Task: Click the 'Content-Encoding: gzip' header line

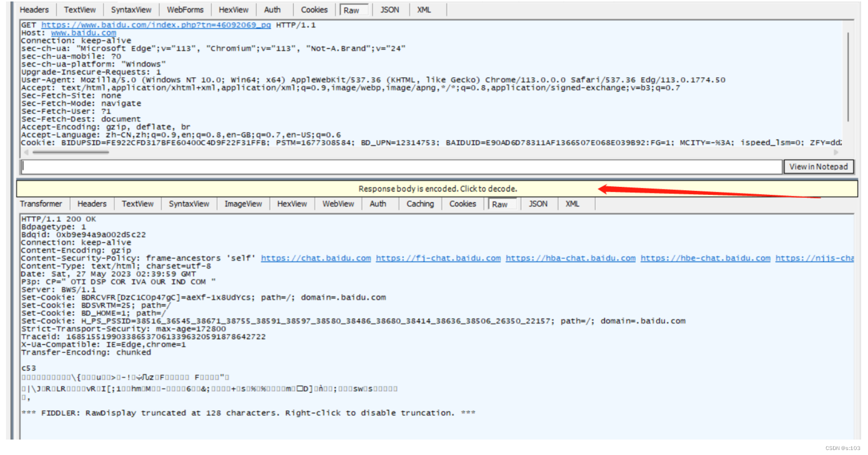Action: click(76, 250)
